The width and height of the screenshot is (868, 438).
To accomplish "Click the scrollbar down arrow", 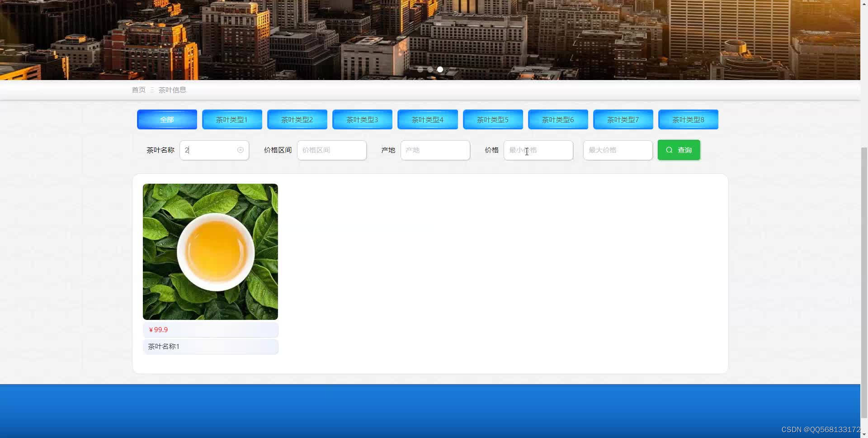I will pos(864,434).
